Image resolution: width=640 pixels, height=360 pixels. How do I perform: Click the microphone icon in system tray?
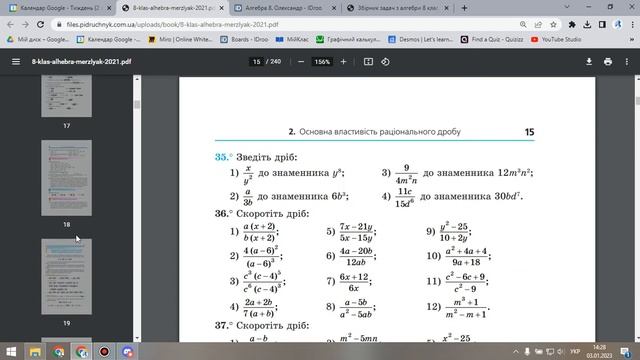tap(527, 351)
